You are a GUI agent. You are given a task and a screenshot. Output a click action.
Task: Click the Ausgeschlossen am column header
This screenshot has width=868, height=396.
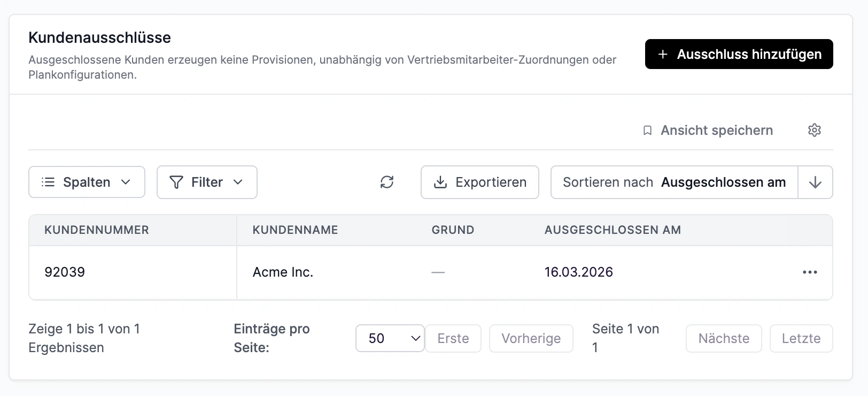tap(613, 230)
